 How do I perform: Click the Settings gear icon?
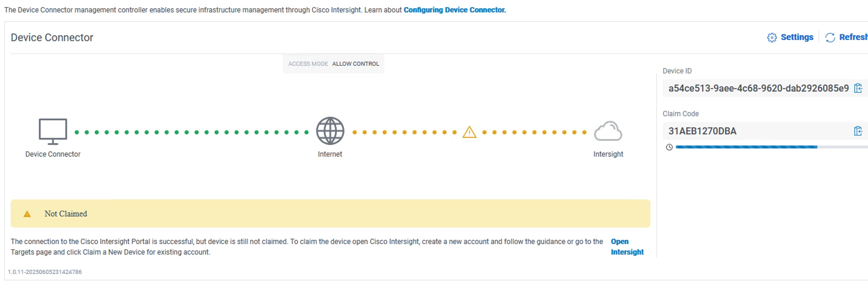[772, 37]
